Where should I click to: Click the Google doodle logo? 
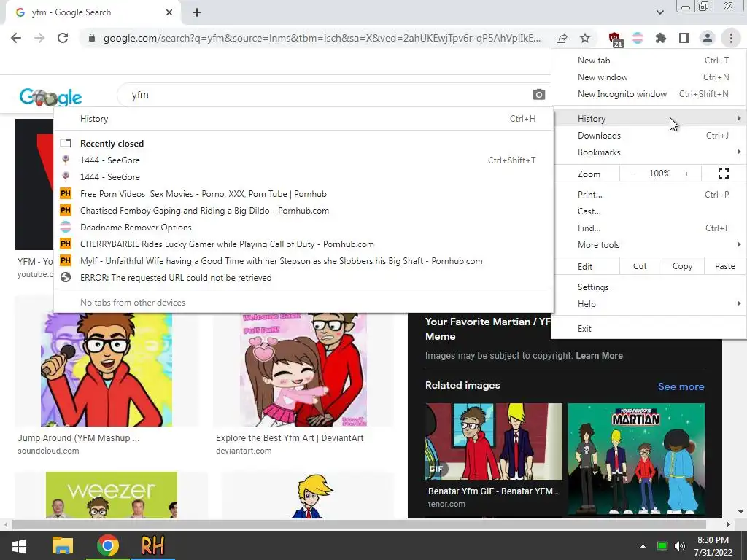tap(50, 97)
